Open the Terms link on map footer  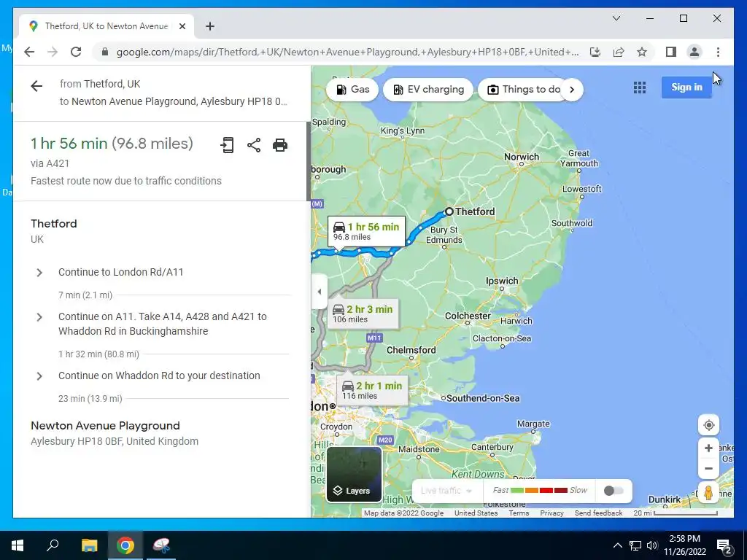click(x=519, y=513)
